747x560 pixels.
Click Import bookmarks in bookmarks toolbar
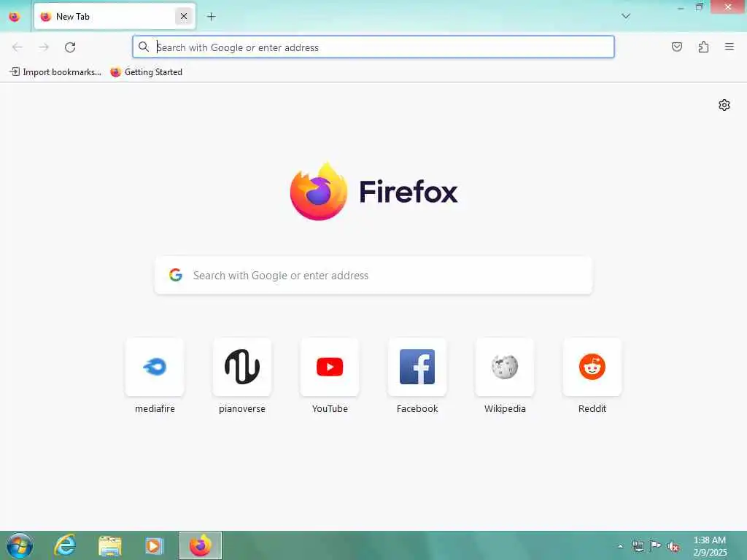click(x=55, y=72)
